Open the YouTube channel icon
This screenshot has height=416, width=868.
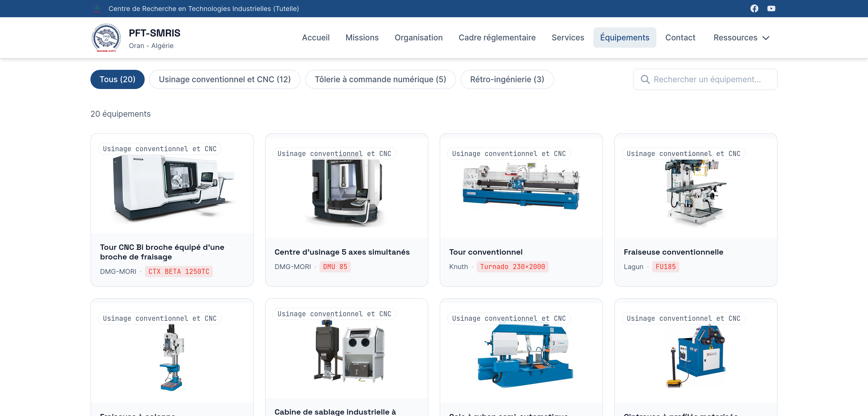[771, 8]
